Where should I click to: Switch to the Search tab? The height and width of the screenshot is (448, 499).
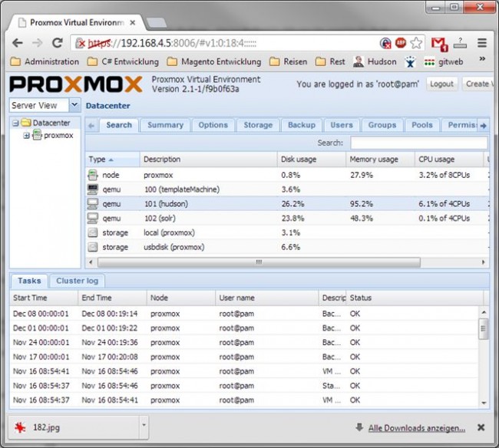point(119,125)
